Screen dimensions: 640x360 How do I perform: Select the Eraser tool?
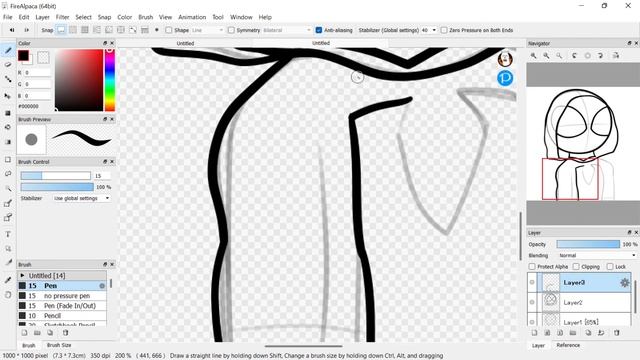pos(8,64)
